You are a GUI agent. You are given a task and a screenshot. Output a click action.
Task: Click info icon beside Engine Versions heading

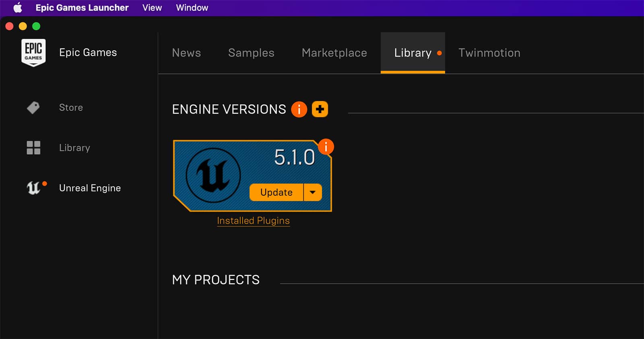tap(299, 109)
